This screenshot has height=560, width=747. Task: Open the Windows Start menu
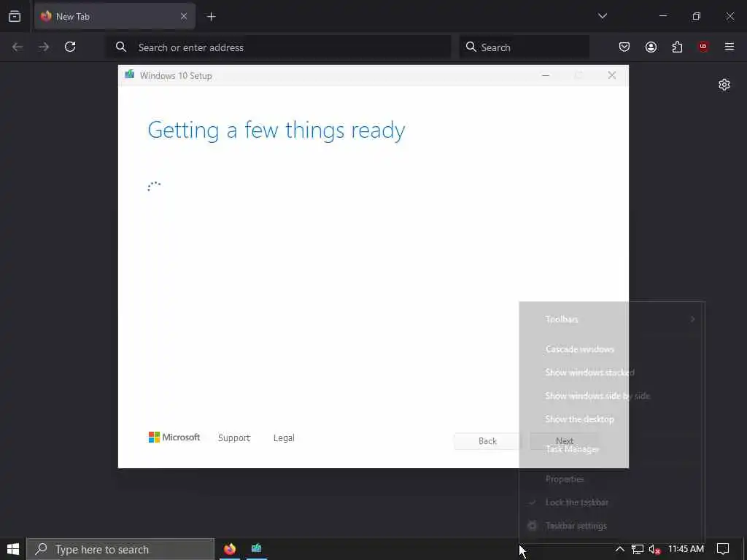(13, 549)
